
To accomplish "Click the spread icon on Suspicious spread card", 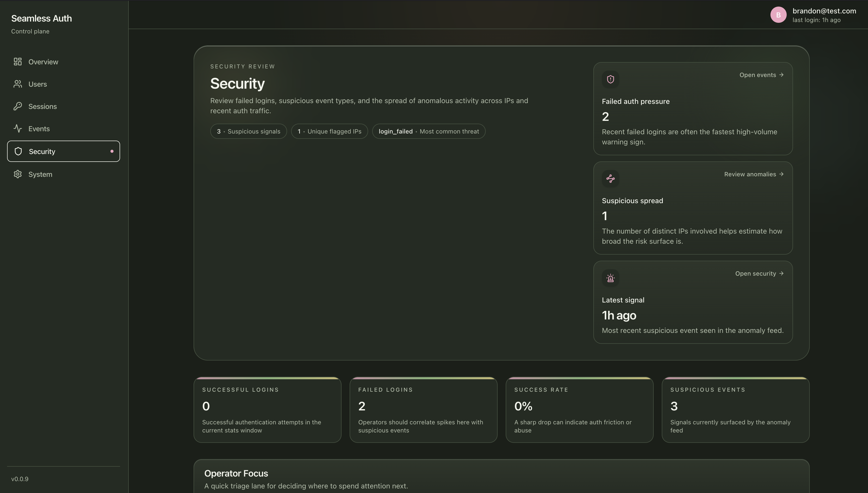I will [610, 178].
